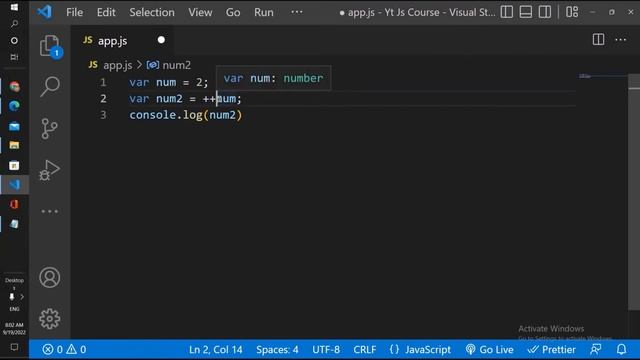The width and height of the screenshot is (640, 360).
Task: Open the feedback icon in status bar
Action: coord(596,349)
